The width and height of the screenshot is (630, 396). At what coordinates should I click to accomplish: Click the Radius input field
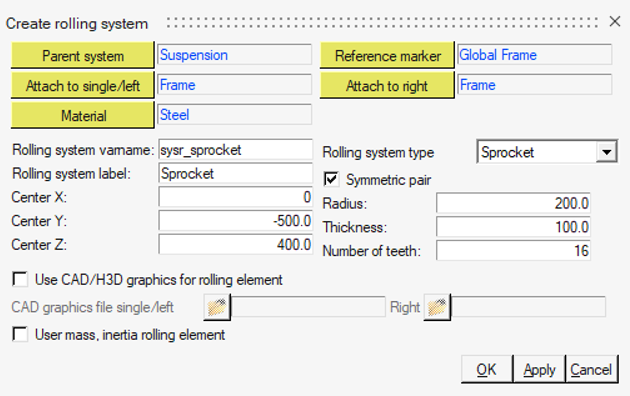(513, 203)
